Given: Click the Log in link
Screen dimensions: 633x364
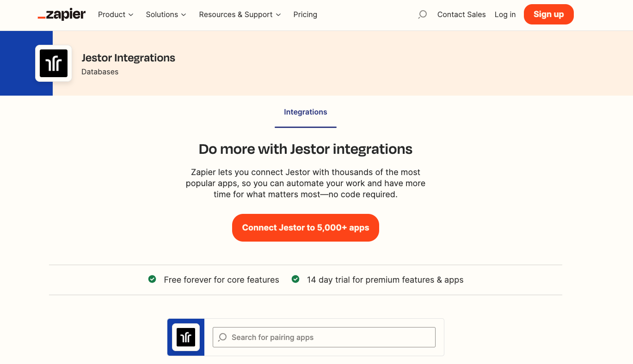Looking at the screenshot, I should [x=505, y=15].
